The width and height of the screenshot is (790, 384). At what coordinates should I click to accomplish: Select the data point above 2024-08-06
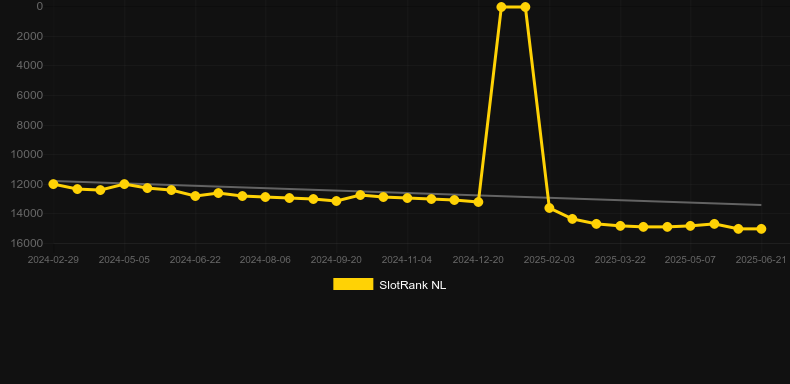(x=266, y=197)
